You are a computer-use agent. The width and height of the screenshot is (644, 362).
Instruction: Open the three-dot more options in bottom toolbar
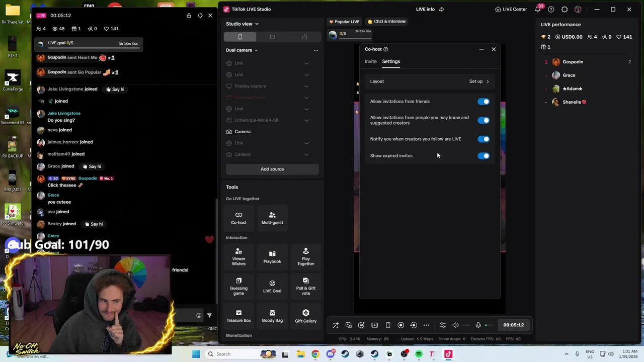pyautogui.click(x=426, y=325)
